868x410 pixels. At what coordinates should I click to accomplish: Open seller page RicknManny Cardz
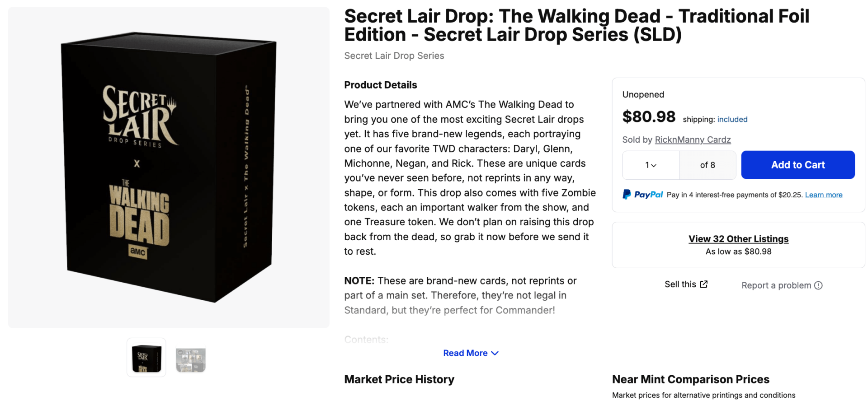click(693, 140)
